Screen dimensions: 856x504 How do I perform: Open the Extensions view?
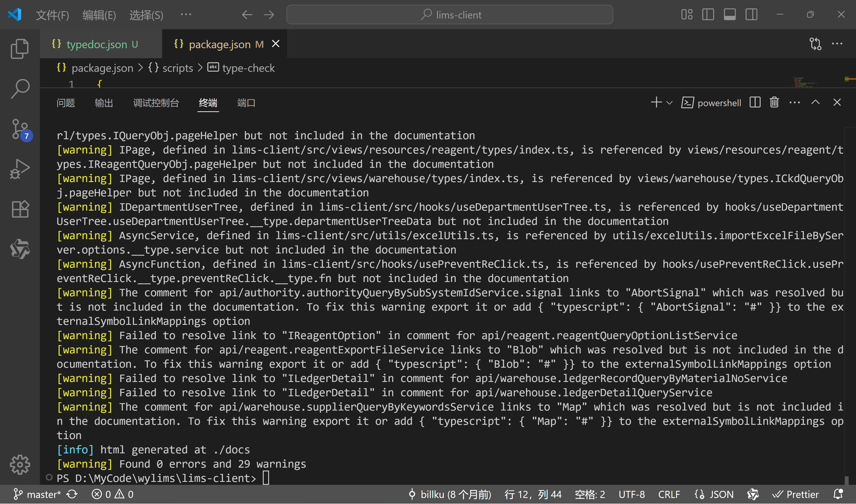point(20,209)
